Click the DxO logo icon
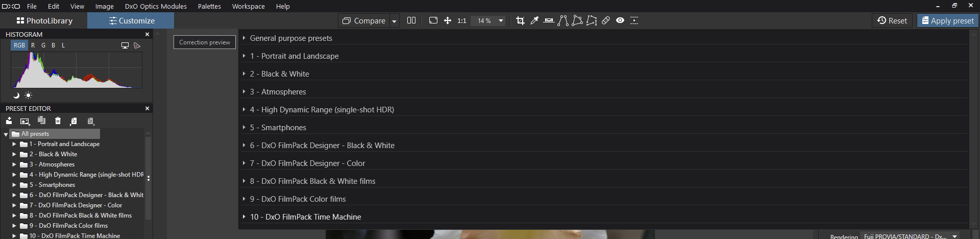Screen dimensions: 980x239 (11, 6)
